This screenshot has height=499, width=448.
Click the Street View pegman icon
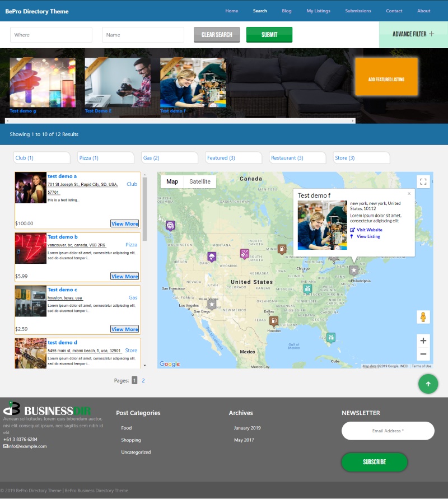coord(423,317)
